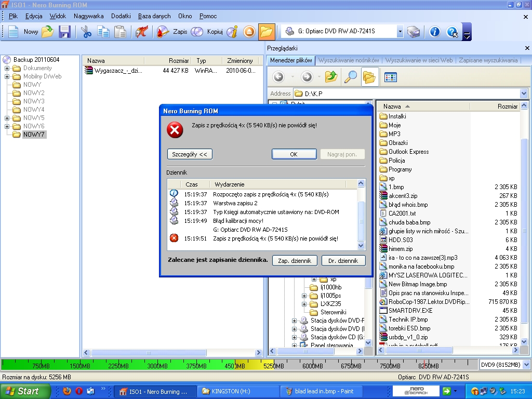The height and width of the screenshot is (399, 532).
Task: Click Zap. dziennik to save log
Action: 295,261
